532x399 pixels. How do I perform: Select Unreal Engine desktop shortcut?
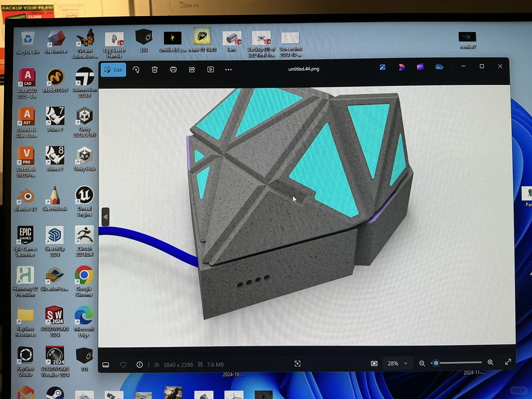(x=85, y=202)
